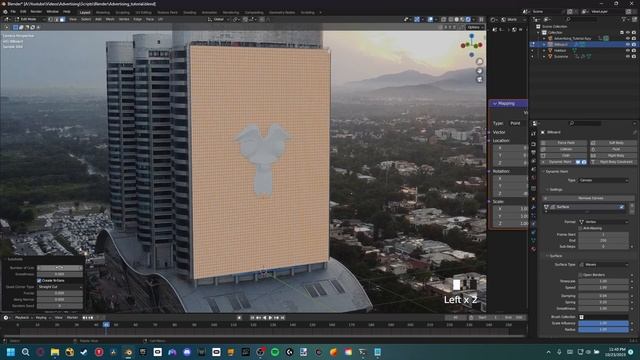Screen dimensions: 640x360
Task: Open the Edit menu in top bar
Action: 23,12
